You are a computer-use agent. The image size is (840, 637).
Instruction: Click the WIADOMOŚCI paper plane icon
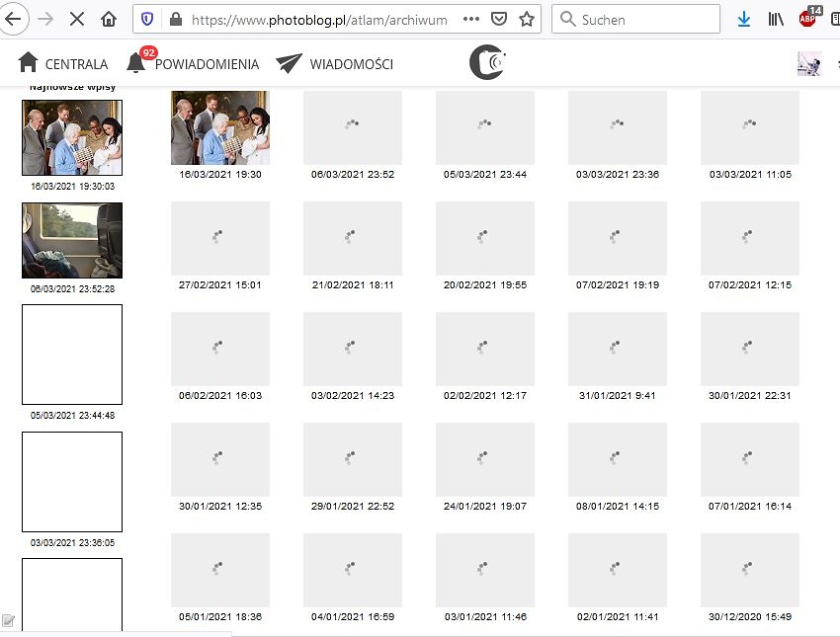tap(289, 63)
